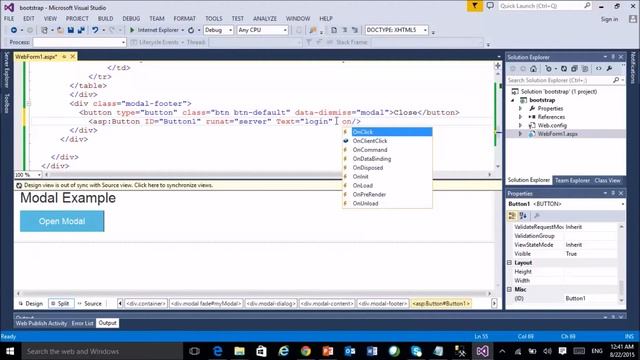Open Google Chrome from the taskbar
This screenshot has width=640, height=360.
tap(305, 351)
